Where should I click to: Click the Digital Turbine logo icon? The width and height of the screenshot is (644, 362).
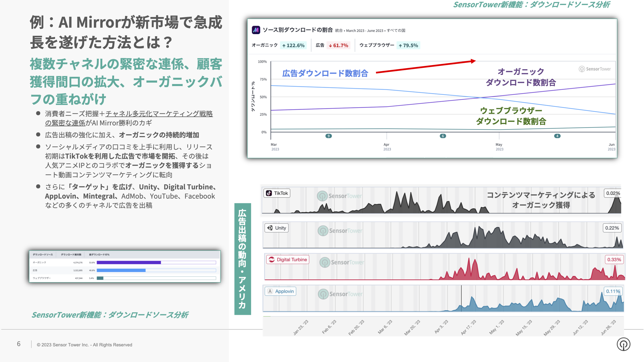272,259
